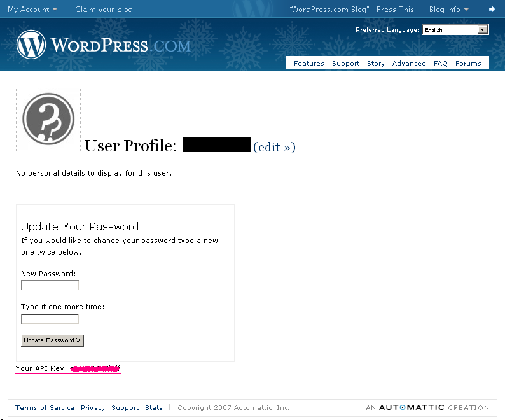The width and height of the screenshot is (505, 420).
Task: Open the Terms of Service footer link
Action: point(45,407)
